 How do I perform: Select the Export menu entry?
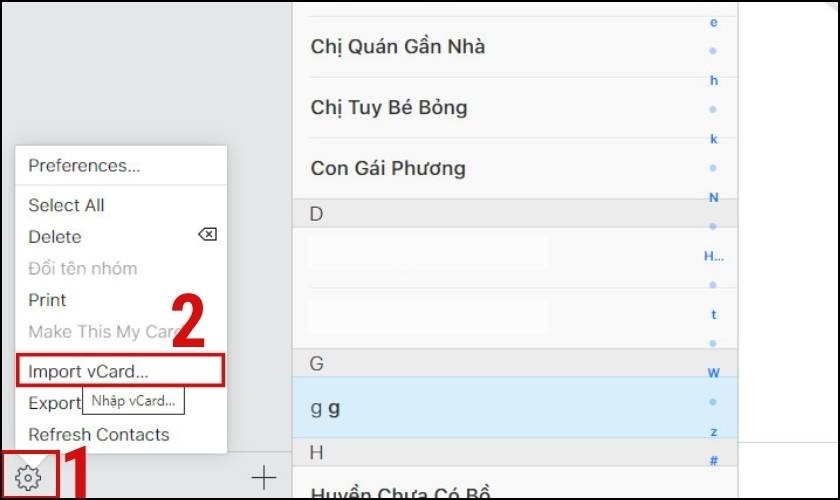[x=54, y=403]
